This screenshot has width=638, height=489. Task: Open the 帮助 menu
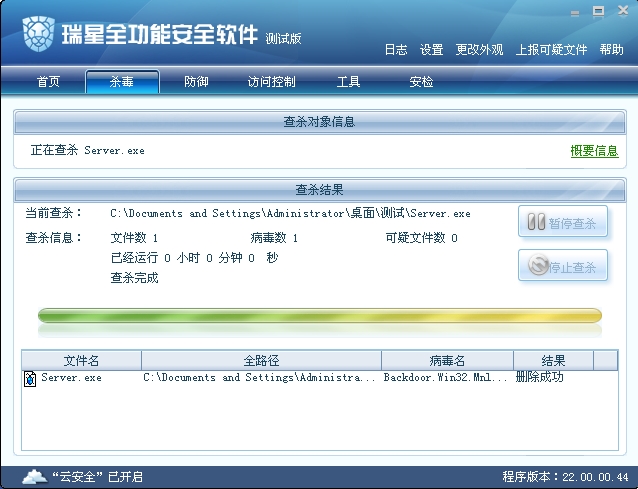coord(612,50)
